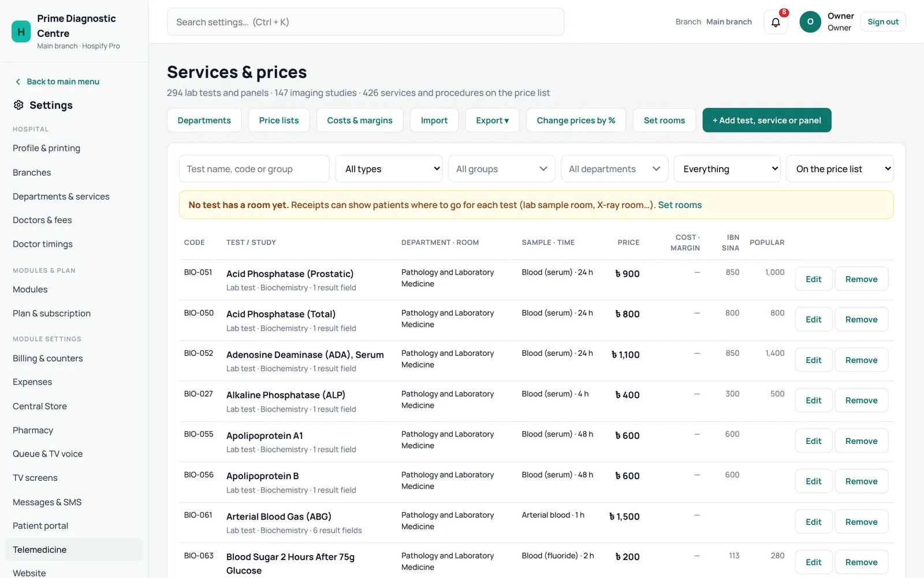This screenshot has height=578, width=924.
Task: Click the Test name, code or group field
Action: 254,169
